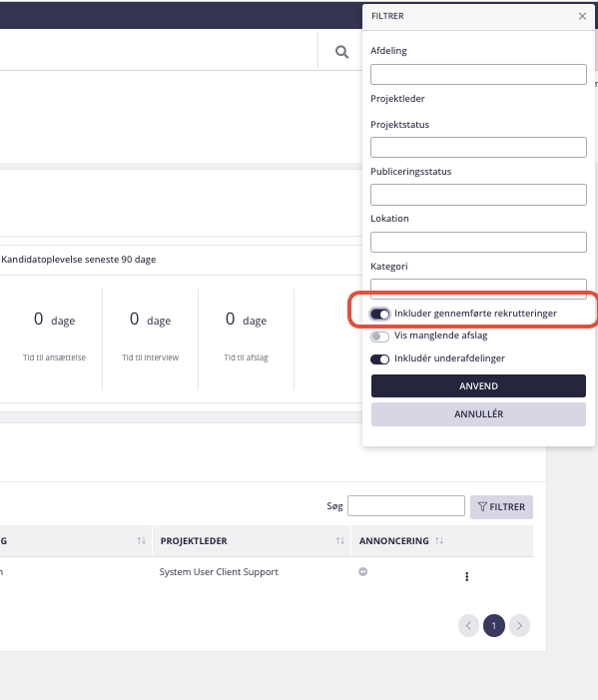
Task: Go to the next page arrow
Action: coord(519,625)
